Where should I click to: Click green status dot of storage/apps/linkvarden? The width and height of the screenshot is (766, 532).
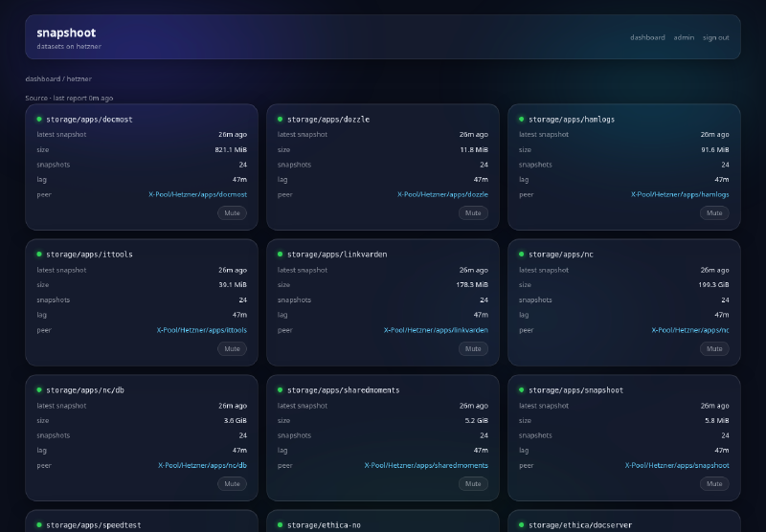[x=280, y=254]
